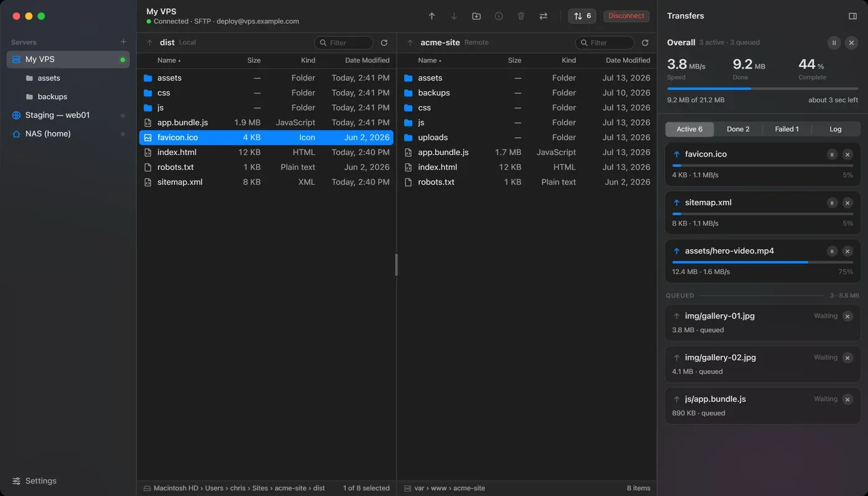This screenshot has width=868, height=496.
Task: Cancel all transfers in Overall section
Action: [851, 43]
